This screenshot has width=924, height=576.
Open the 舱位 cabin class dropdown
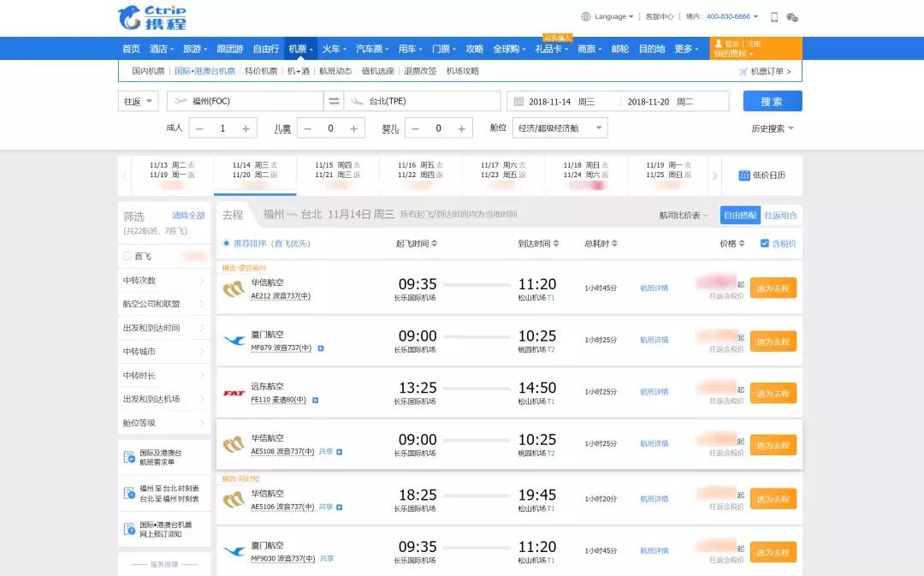point(560,128)
